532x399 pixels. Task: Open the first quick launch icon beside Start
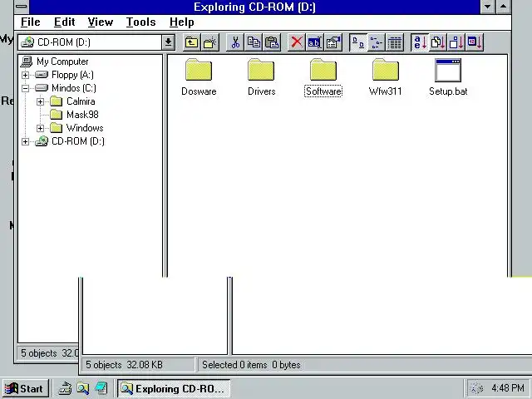coord(65,388)
